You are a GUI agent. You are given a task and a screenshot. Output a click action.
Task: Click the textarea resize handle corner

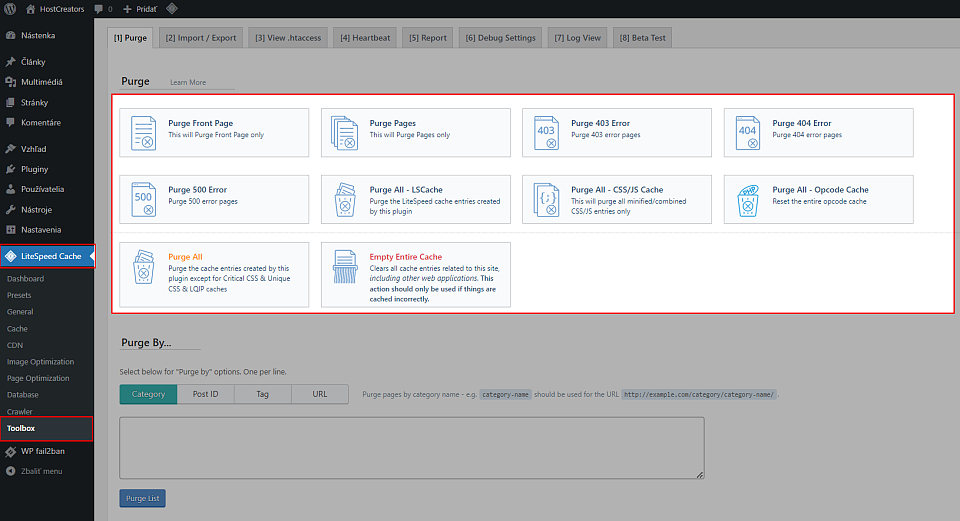[x=700, y=474]
